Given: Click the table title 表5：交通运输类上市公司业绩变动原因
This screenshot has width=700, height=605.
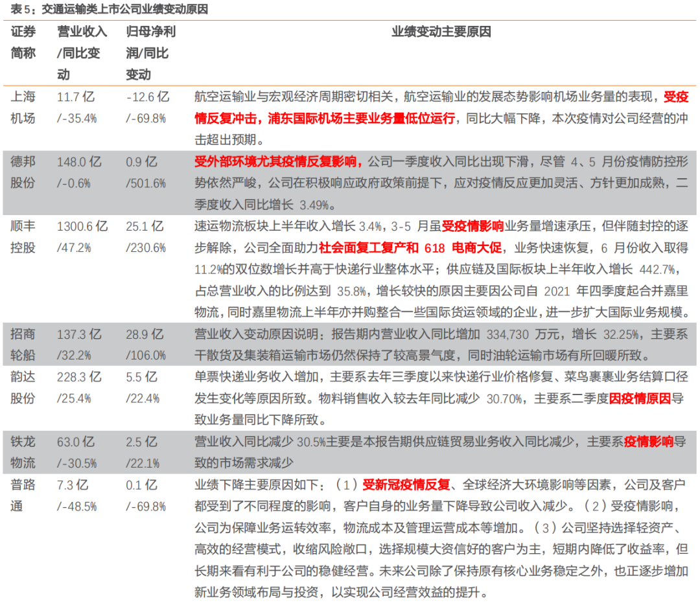Looking at the screenshot, I should 109,9.
